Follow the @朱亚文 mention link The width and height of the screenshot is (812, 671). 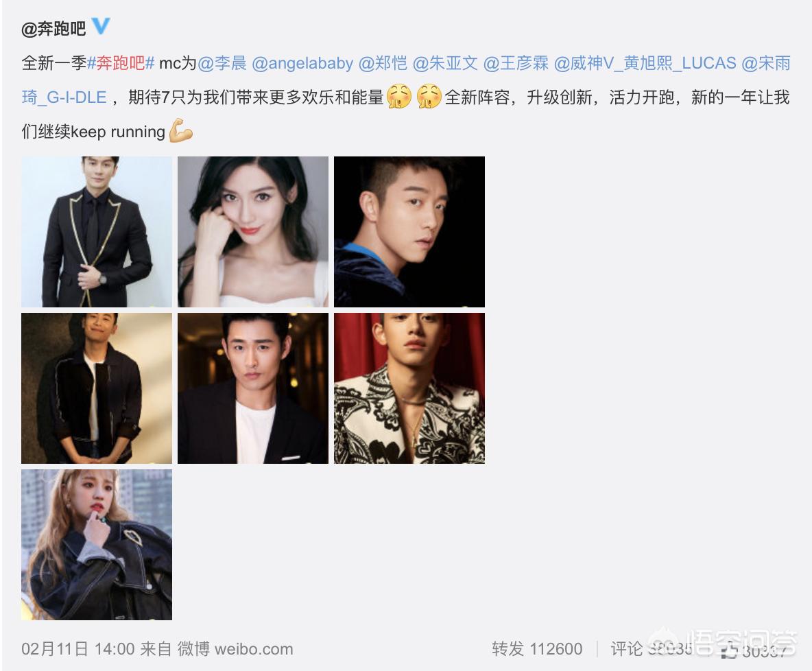tap(445, 63)
